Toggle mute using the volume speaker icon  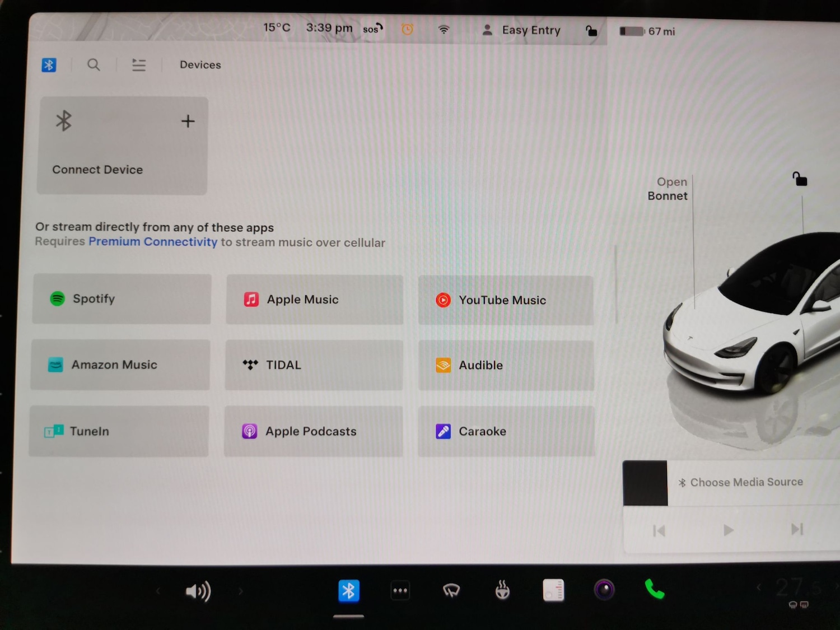click(x=198, y=591)
